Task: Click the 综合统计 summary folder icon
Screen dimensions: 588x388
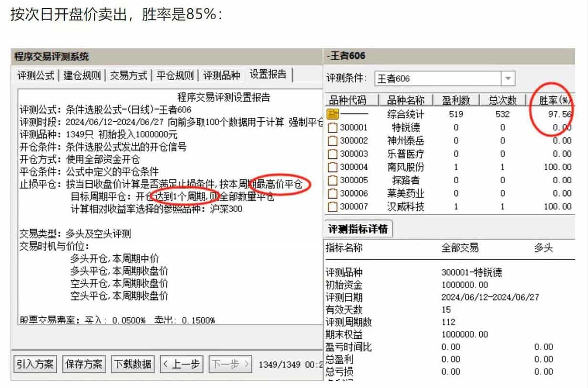Action: (x=332, y=114)
